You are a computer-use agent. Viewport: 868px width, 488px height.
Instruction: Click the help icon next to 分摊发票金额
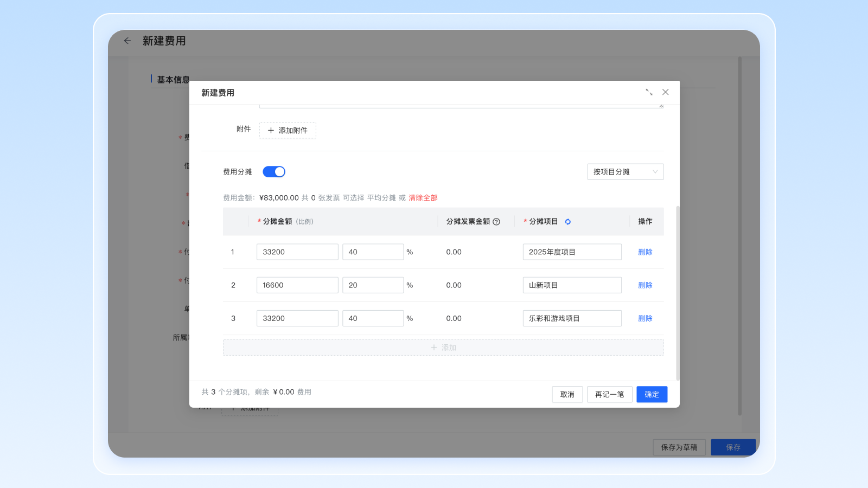point(496,222)
